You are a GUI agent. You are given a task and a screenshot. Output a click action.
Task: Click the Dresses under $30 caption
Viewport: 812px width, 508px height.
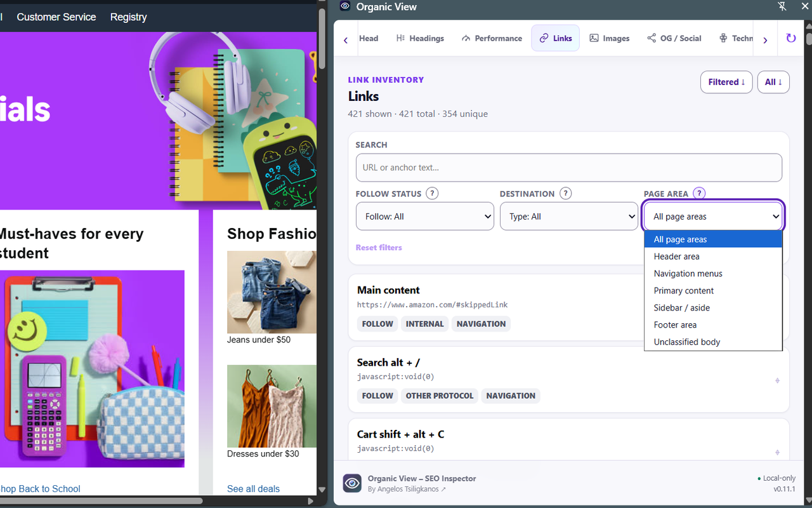pyautogui.click(x=263, y=454)
